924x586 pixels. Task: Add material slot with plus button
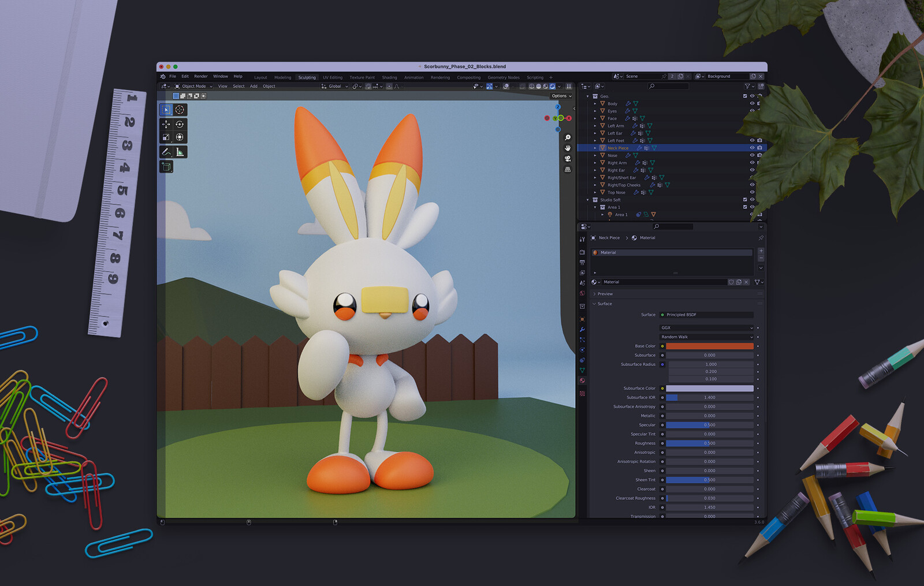pos(761,251)
